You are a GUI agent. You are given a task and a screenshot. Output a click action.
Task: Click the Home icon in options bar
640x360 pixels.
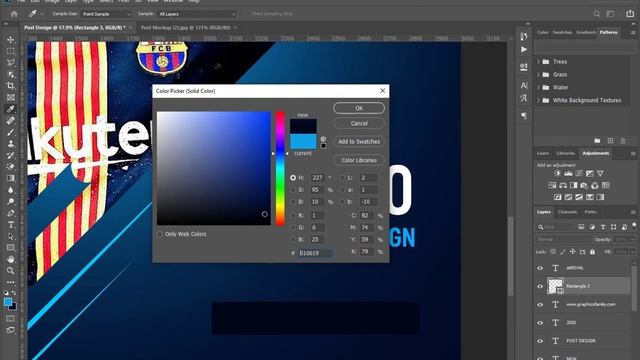click(14, 14)
